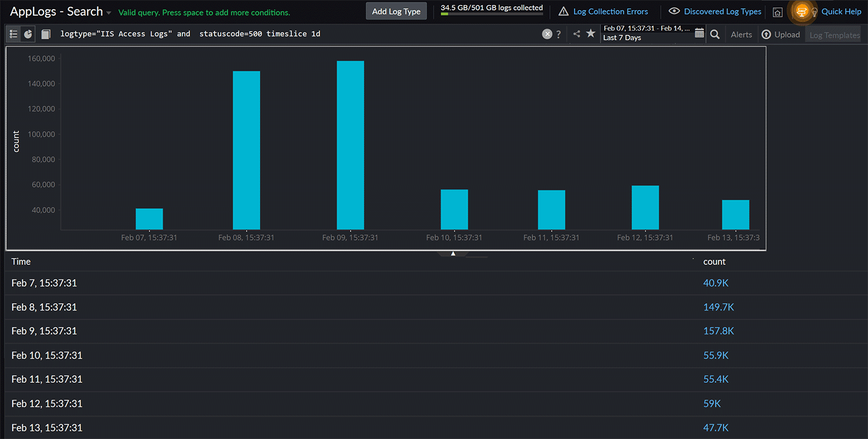Go to the home icon
The image size is (868, 439).
click(778, 12)
